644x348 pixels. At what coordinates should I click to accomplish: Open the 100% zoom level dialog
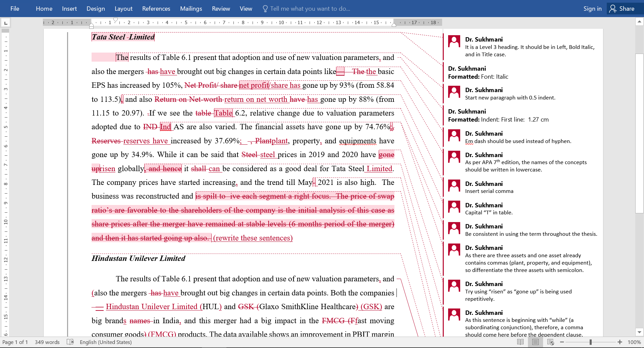pyautogui.click(x=634, y=342)
